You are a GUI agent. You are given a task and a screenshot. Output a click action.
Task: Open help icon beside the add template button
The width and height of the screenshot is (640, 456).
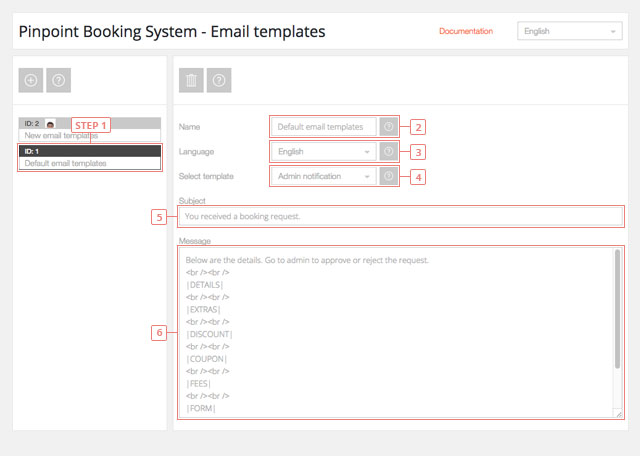pyautogui.click(x=58, y=80)
